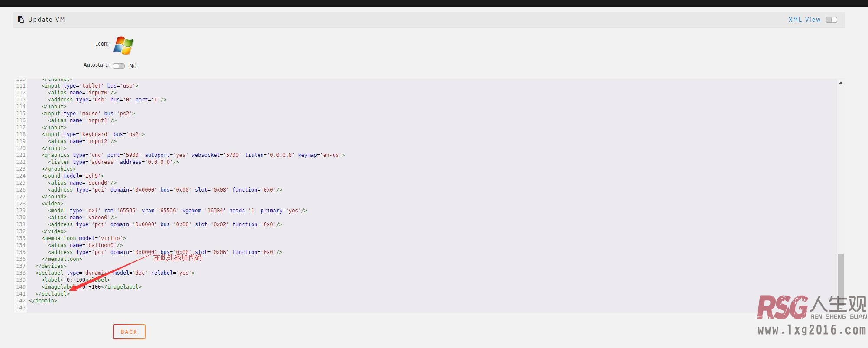Click the graphics type='vnc' line

point(193,155)
